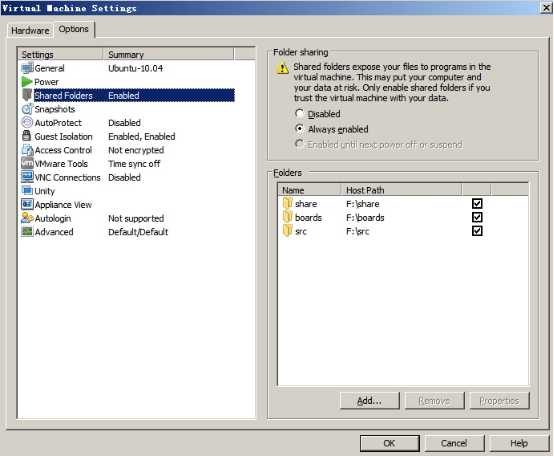Image resolution: width=554 pixels, height=456 pixels.
Task: Click the Snapshots icon
Action: pyautogui.click(x=27, y=109)
